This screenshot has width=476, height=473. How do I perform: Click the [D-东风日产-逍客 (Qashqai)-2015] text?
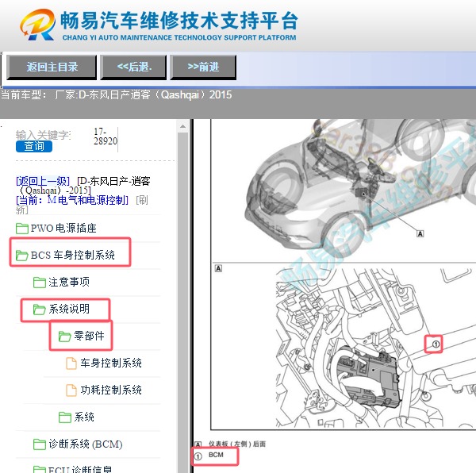[x=84, y=186]
